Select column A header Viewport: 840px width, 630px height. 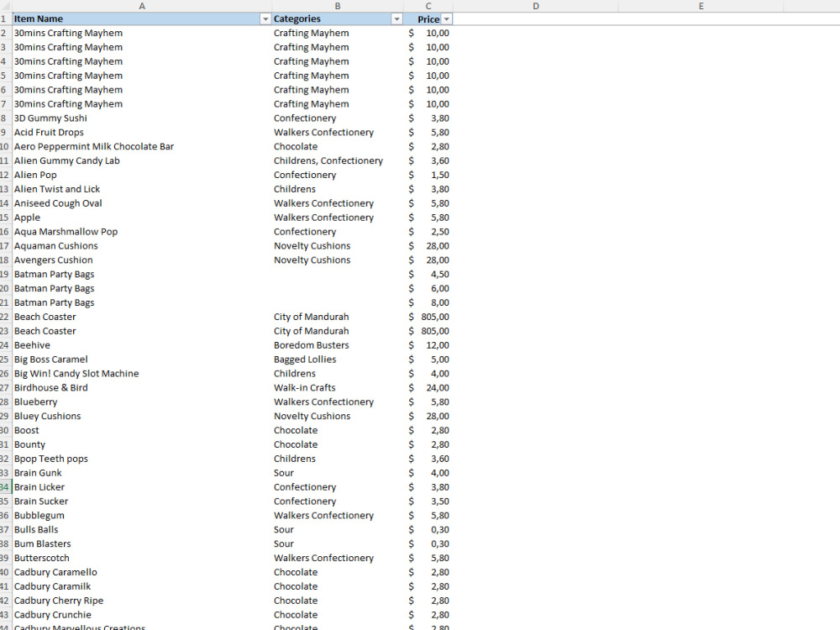point(142,6)
